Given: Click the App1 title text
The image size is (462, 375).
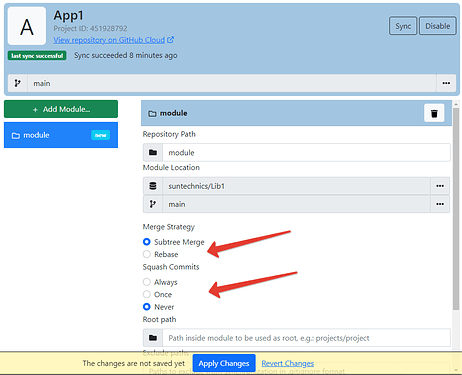Looking at the screenshot, I should pyautogui.click(x=69, y=15).
